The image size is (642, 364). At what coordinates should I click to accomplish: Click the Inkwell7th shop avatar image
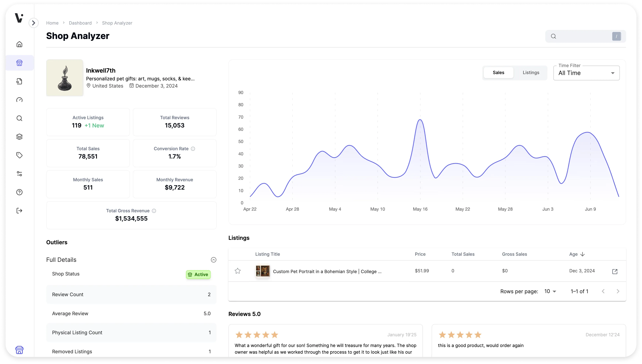click(65, 78)
